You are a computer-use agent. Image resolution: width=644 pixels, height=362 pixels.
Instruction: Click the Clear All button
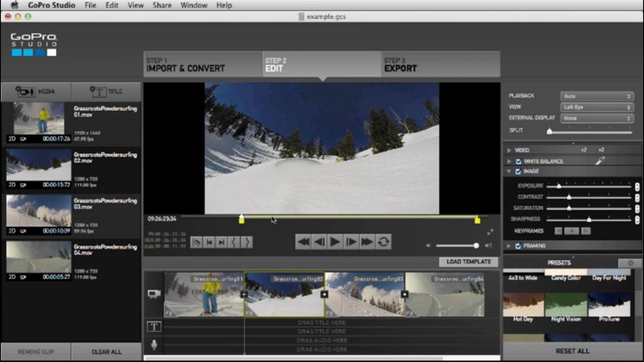106,352
